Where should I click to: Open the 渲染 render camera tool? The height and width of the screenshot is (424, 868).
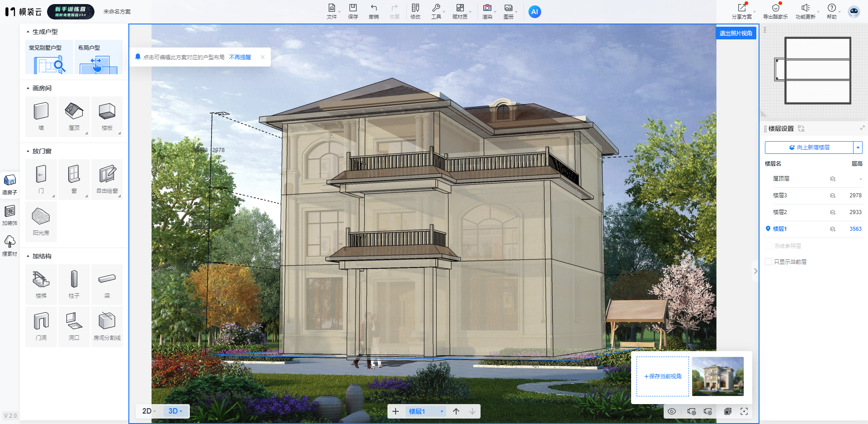click(x=487, y=11)
